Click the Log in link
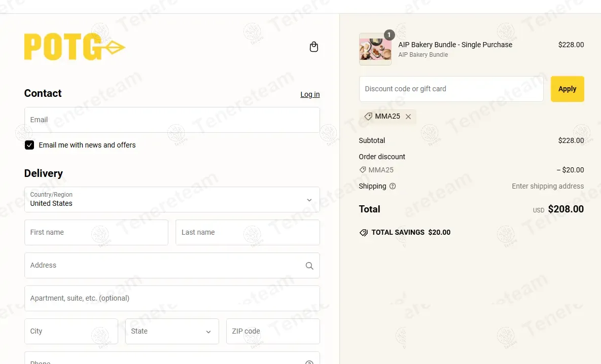 pos(310,94)
